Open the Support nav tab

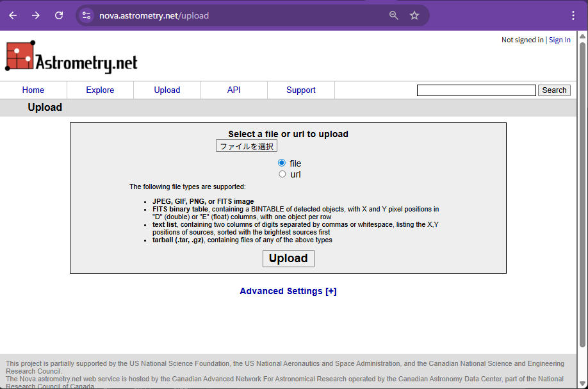point(301,90)
